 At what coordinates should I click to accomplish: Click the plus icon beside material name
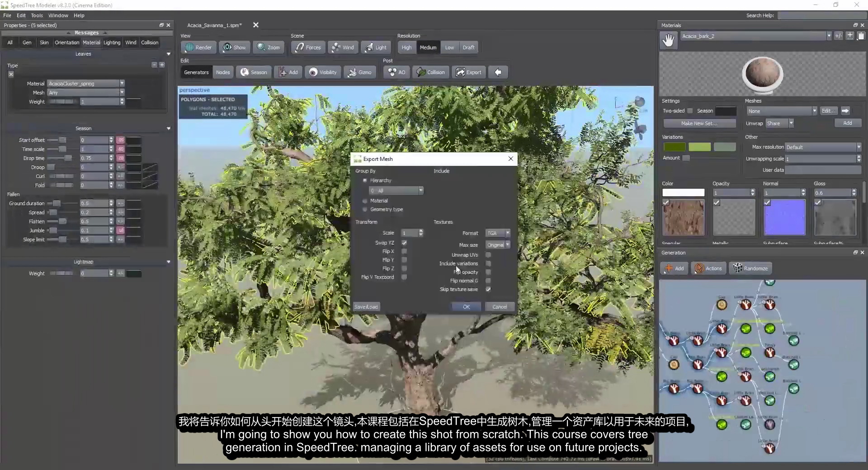850,36
